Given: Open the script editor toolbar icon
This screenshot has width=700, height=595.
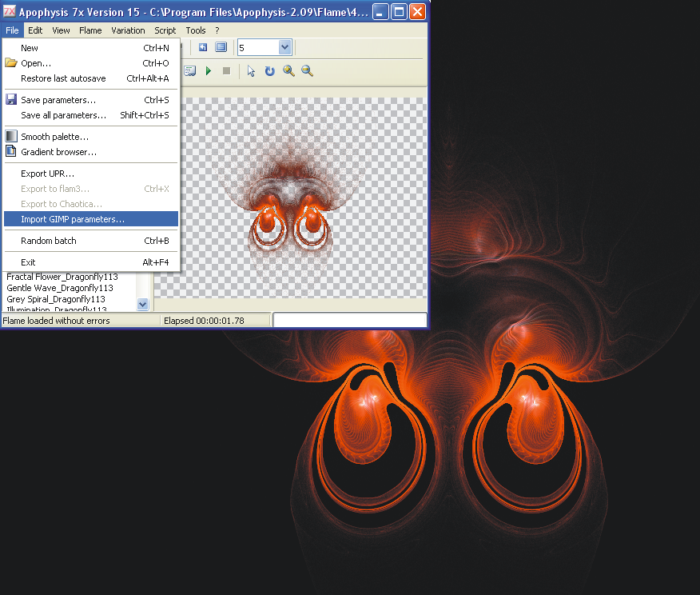Looking at the screenshot, I should tap(190, 71).
